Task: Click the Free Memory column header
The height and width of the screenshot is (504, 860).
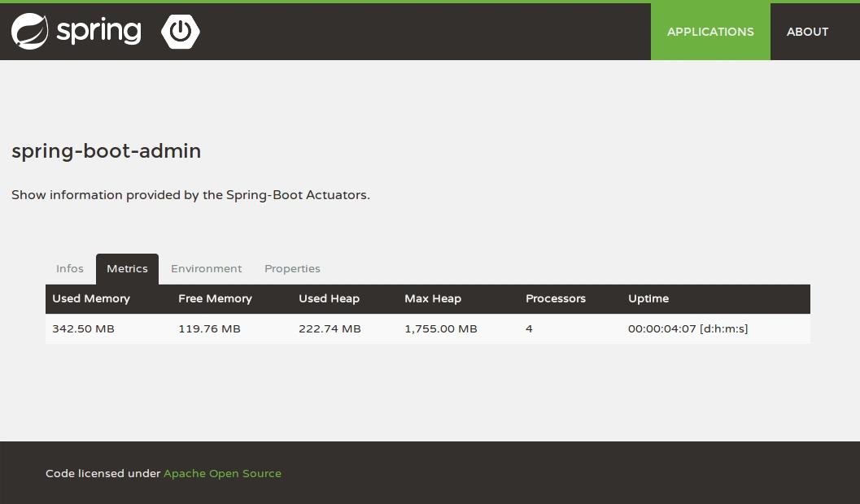Action: 215,299
